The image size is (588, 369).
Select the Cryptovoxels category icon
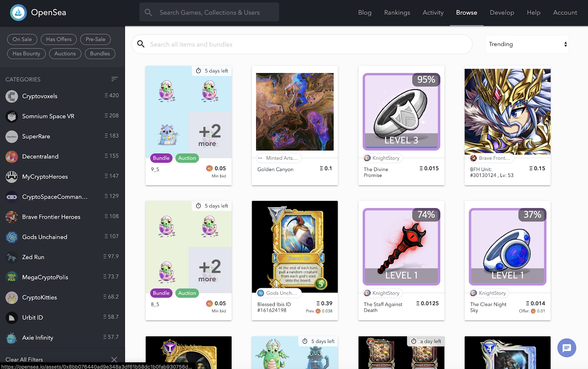coord(12,96)
